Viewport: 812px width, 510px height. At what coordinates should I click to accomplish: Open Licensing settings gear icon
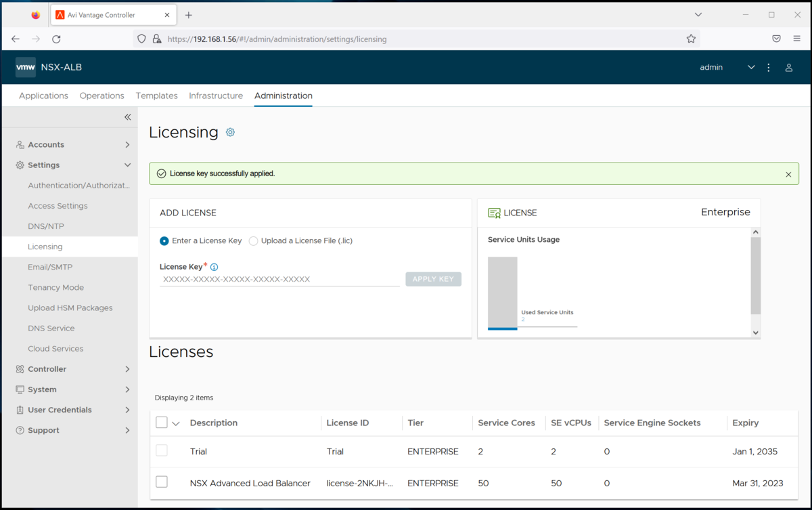(230, 132)
